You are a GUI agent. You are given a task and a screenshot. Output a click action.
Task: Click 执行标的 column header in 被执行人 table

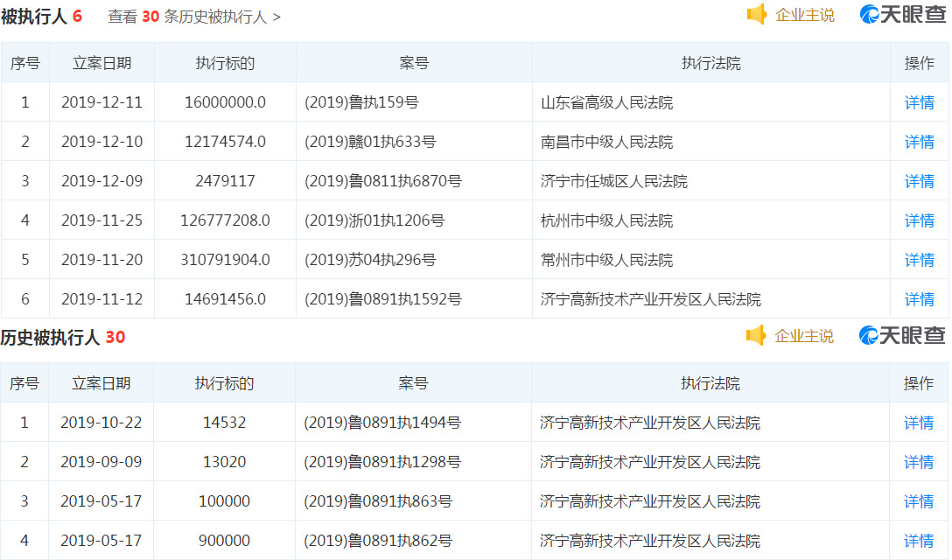click(x=225, y=63)
